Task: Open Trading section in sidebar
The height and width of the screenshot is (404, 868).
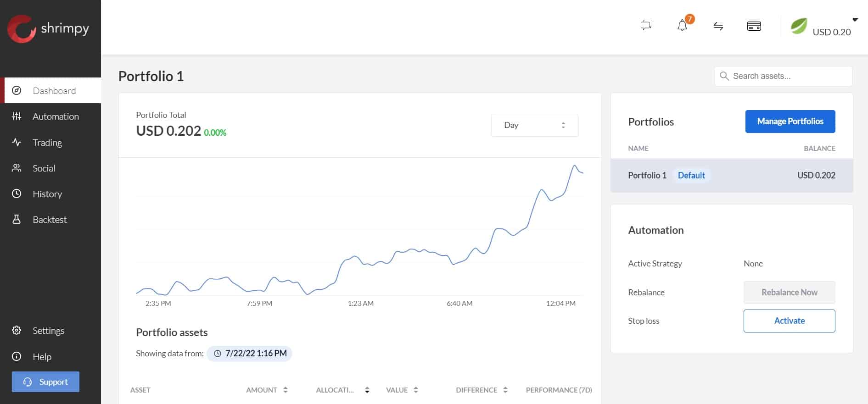Action: (50, 143)
